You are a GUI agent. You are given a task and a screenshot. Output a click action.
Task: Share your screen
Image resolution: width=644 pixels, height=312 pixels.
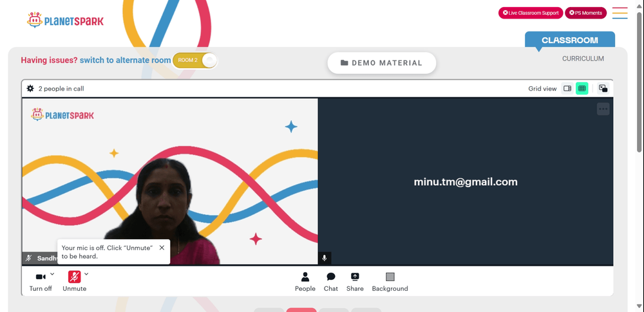click(355, 282)
